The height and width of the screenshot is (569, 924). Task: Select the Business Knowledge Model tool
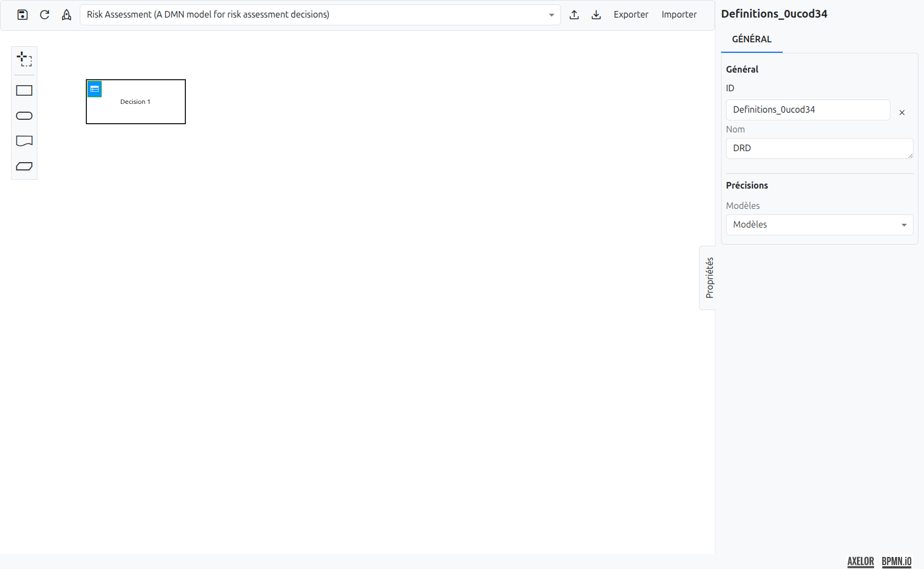point(24,166)
